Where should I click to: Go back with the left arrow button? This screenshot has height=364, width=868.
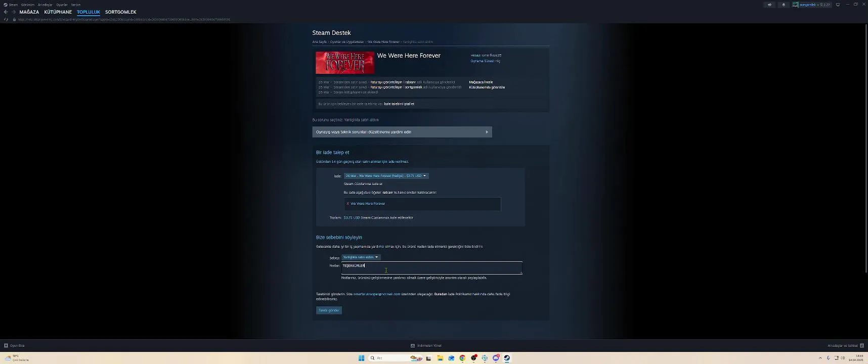click(x=6, y=12)
